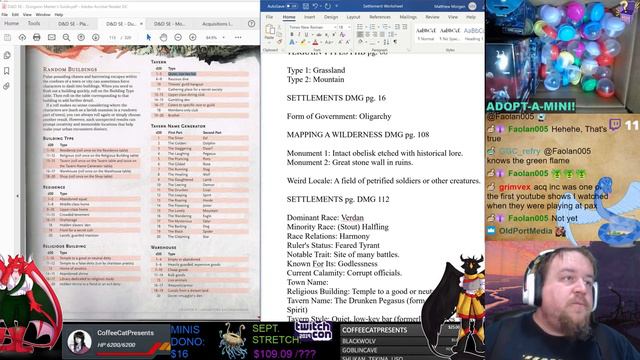Redo action in Word title bar

click(x=328, y=6)
